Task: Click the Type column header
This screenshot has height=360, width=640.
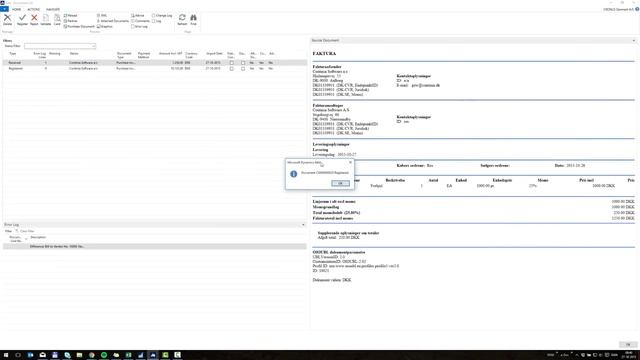Action: (x=13, y=53)
